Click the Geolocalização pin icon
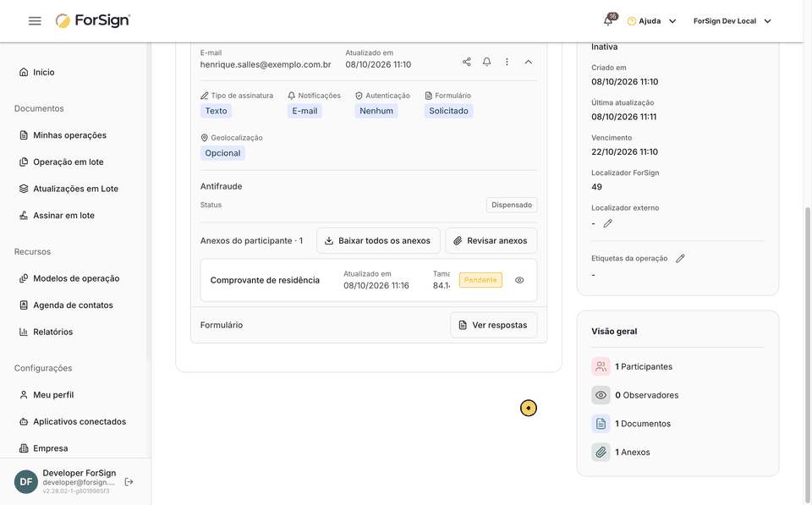The height and width of the screenshot is (505, 812). tap(204, 138)
